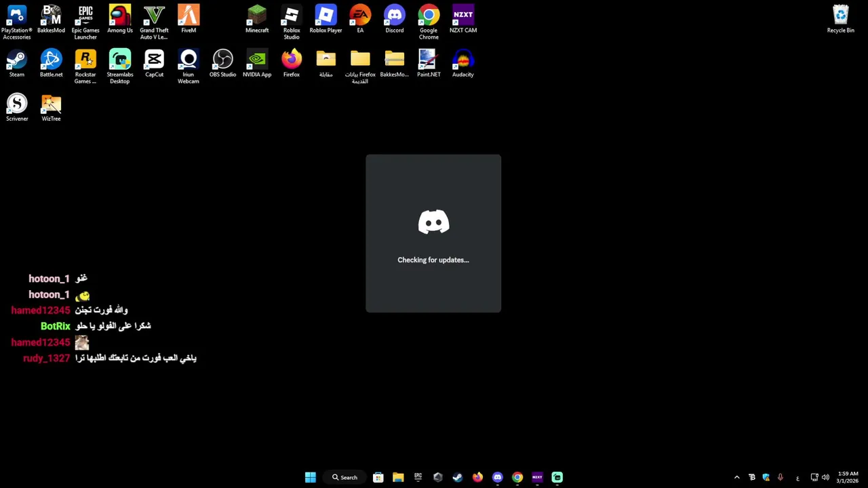The width and height of the screenshot is (868, 488).
Task: Click the Streamlabs icon in the taskbar
Action: pos(557,477)
